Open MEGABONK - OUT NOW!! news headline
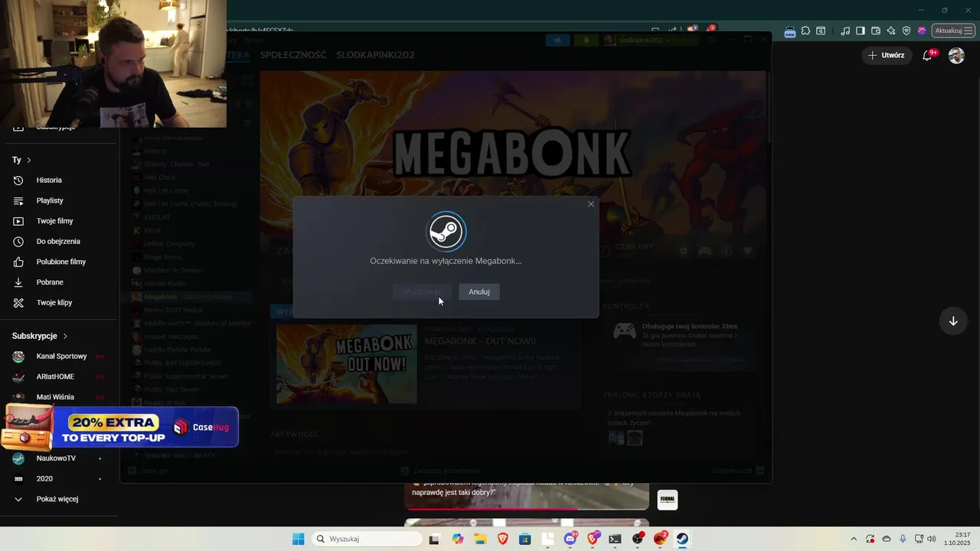 480,341
